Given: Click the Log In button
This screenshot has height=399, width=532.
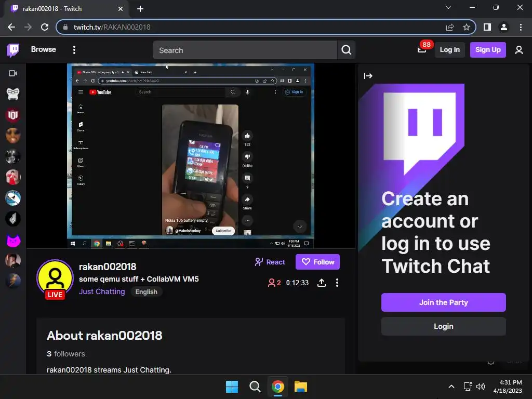Looking at the screenshot, I should tap(449, 50).
